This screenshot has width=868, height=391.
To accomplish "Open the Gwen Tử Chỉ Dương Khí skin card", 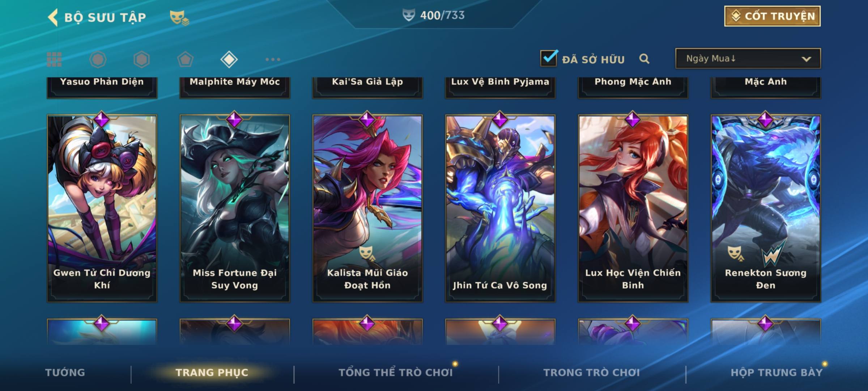I will tap(102, 208).
